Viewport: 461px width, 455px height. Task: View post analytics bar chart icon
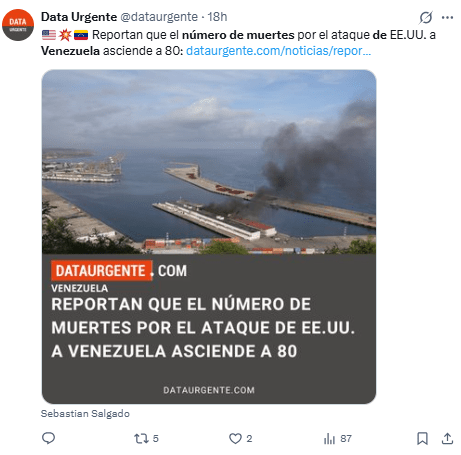[x=329, y=439]
